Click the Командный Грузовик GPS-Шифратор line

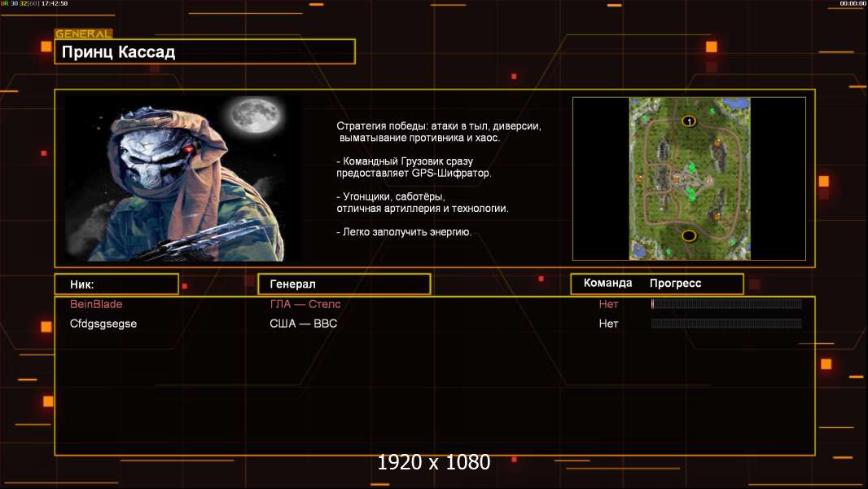coord(414,167)
